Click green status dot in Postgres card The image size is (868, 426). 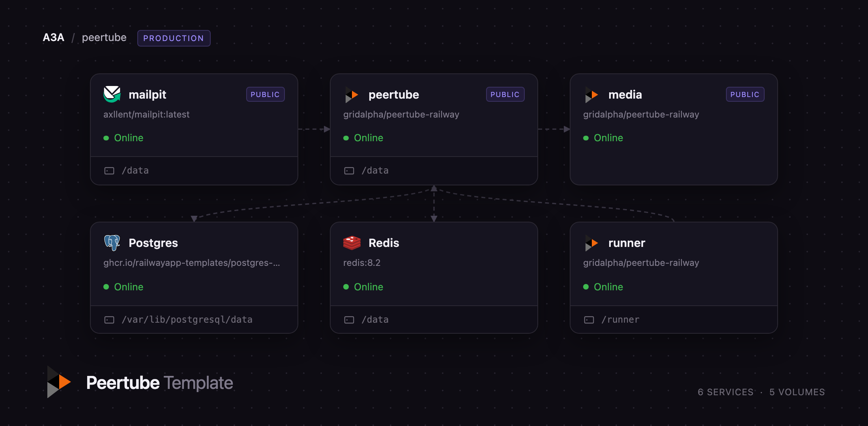[x=106, y=287]
